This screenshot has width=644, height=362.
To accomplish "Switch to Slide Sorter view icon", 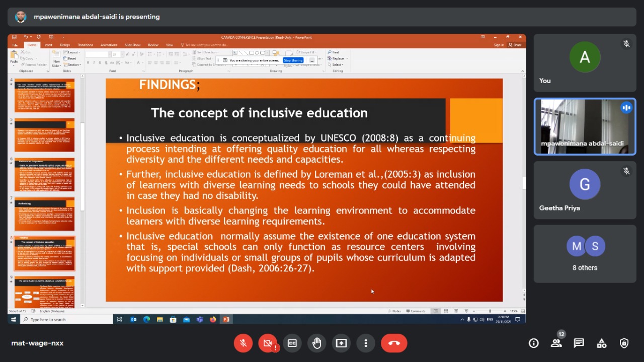I will tap(446, 311).
